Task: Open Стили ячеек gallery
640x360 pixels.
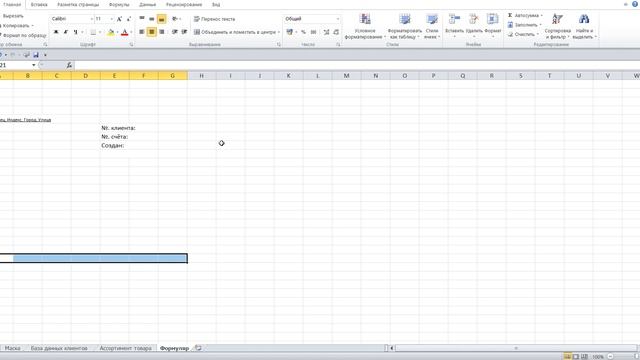Action: (432, 26)
